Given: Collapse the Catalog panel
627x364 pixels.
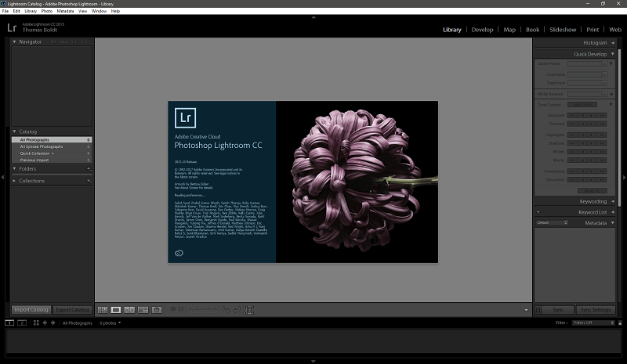Looking at the screenshot, I should tap(14, 132).
